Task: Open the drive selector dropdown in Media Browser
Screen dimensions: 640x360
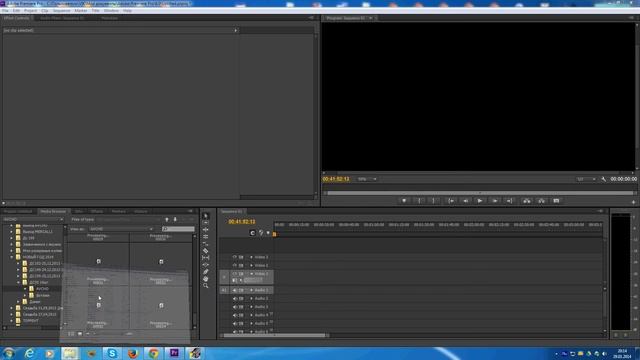Action: (33, 220)
